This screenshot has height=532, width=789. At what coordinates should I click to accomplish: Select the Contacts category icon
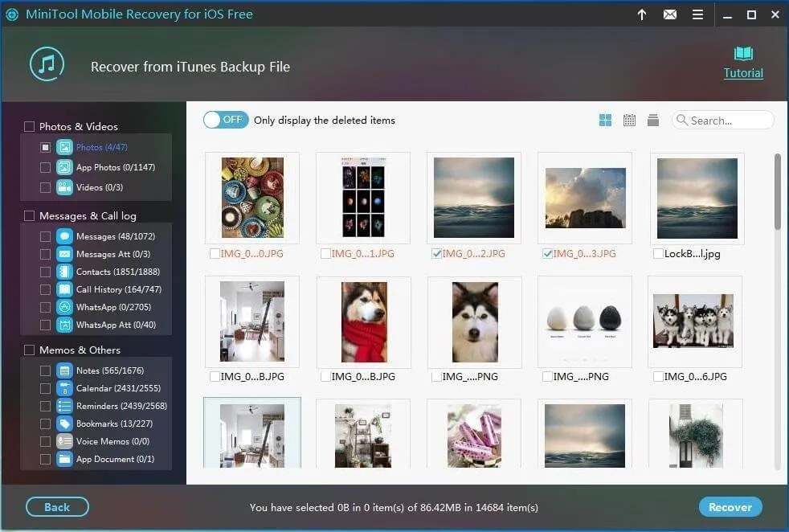(x=64, y=272)
